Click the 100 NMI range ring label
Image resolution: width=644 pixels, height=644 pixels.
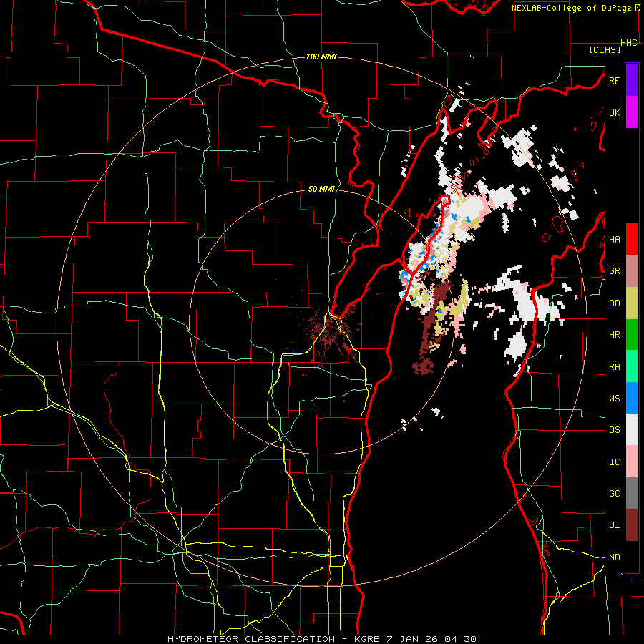[x=321, y=57]
